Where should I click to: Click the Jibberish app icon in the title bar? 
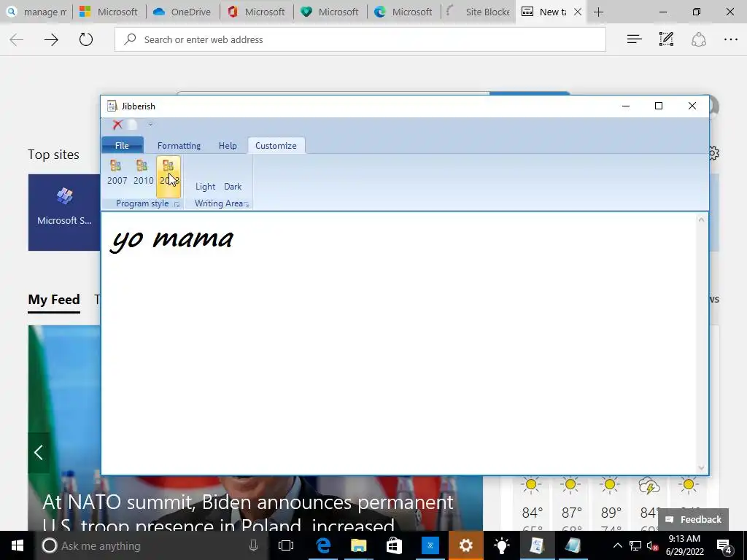(x=112, y=106)
